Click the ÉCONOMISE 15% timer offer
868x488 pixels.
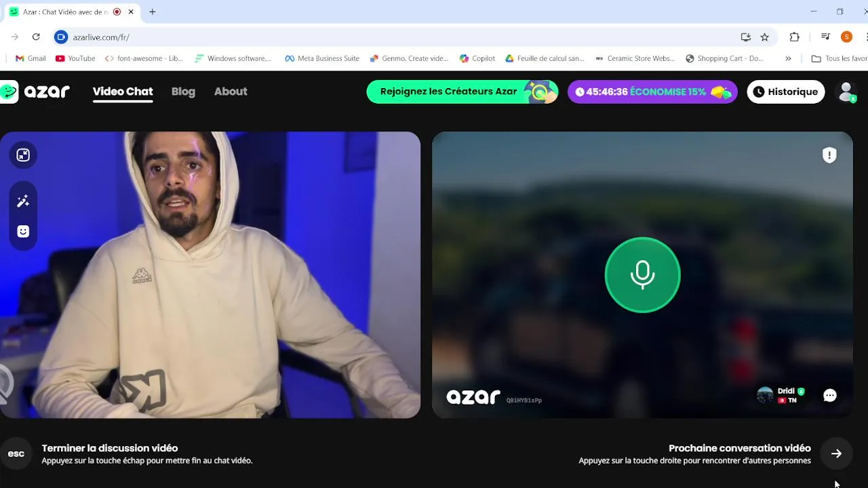[652, 91]
